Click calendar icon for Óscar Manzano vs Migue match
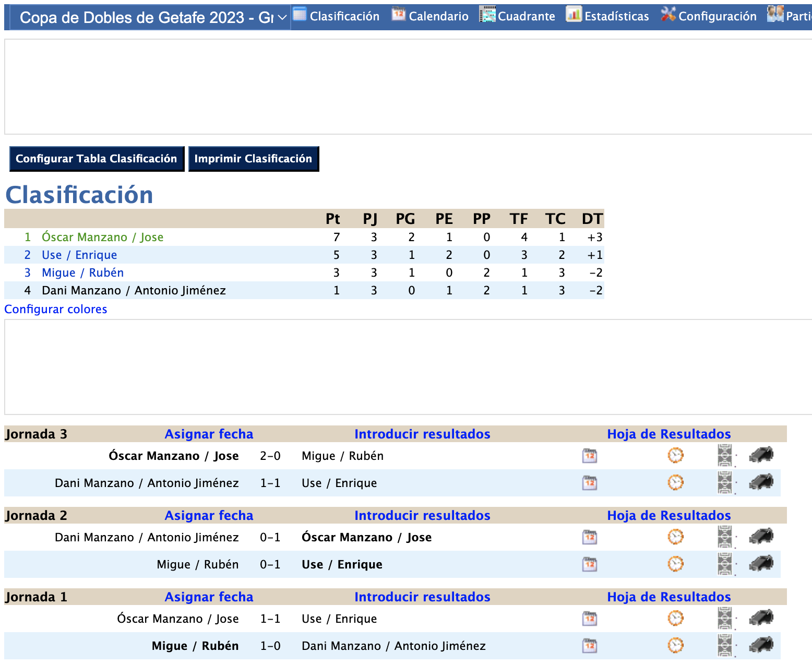The width and height of the screenshot is (812, 664). (589, 456)
